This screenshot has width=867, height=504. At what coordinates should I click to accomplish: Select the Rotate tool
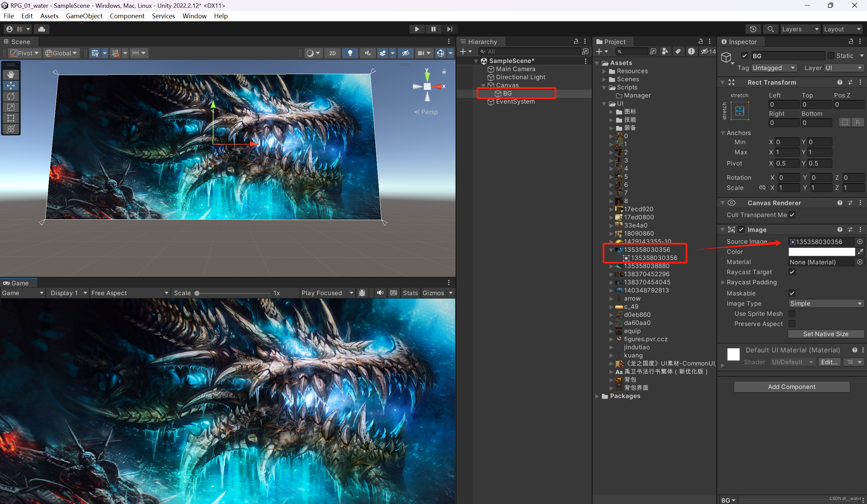10,96
